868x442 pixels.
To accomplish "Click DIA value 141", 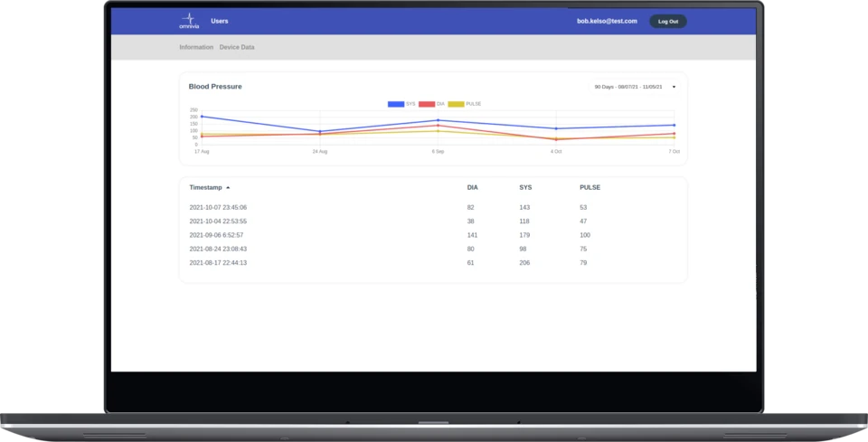I will 472,235.
